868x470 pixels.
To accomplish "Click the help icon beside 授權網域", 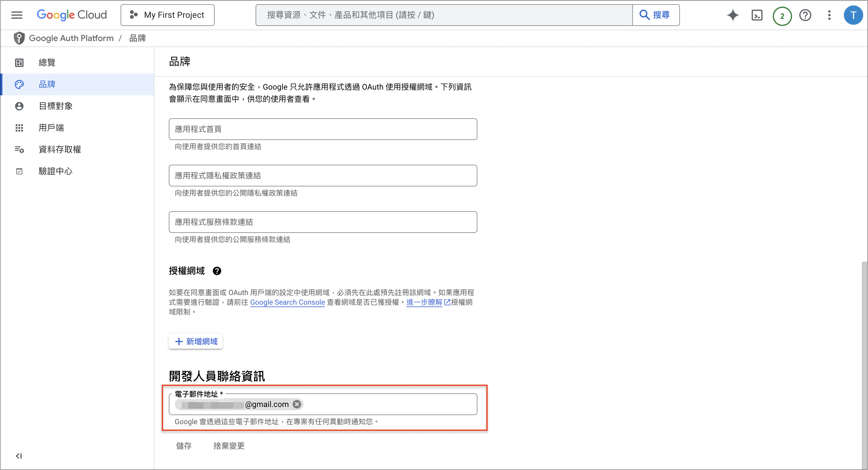I will point(217,271).
